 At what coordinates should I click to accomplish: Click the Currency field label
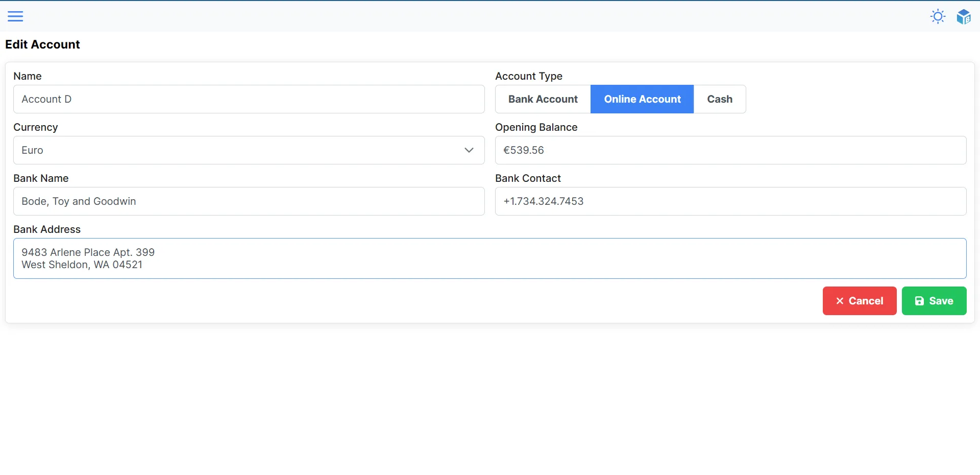(36, 127)
